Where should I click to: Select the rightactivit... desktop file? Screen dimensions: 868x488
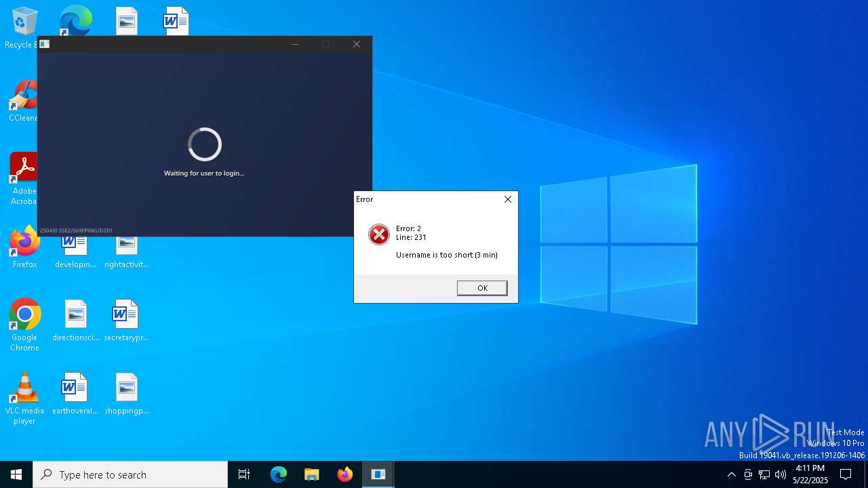[x=126, y=253]
